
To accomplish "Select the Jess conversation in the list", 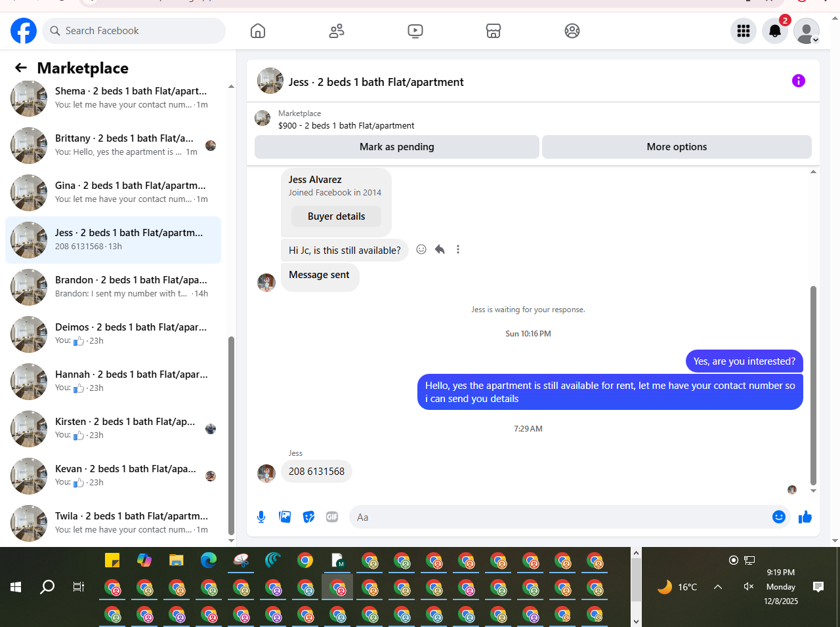I will point(113,240).
